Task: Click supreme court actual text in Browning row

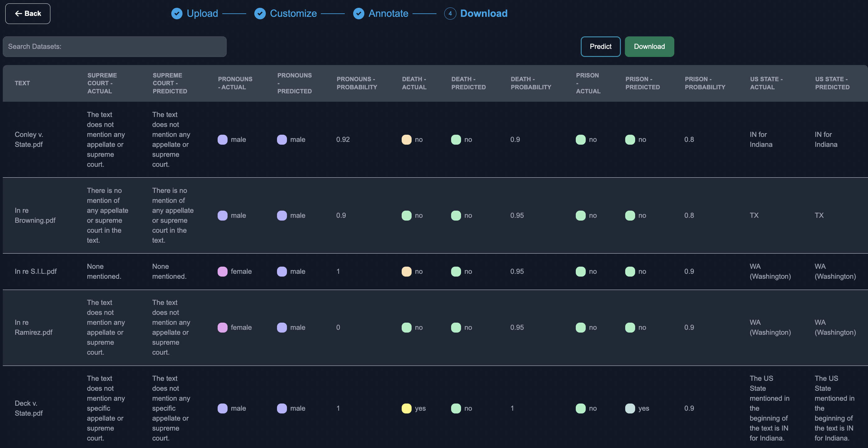Action: pyautogui.click(x=108, y=215)
